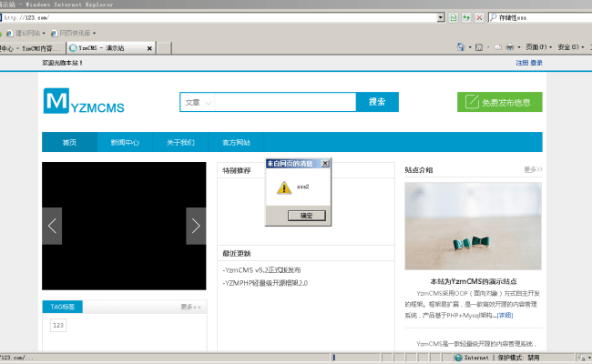Click the green 免费发布信息 button

point(499,102)
